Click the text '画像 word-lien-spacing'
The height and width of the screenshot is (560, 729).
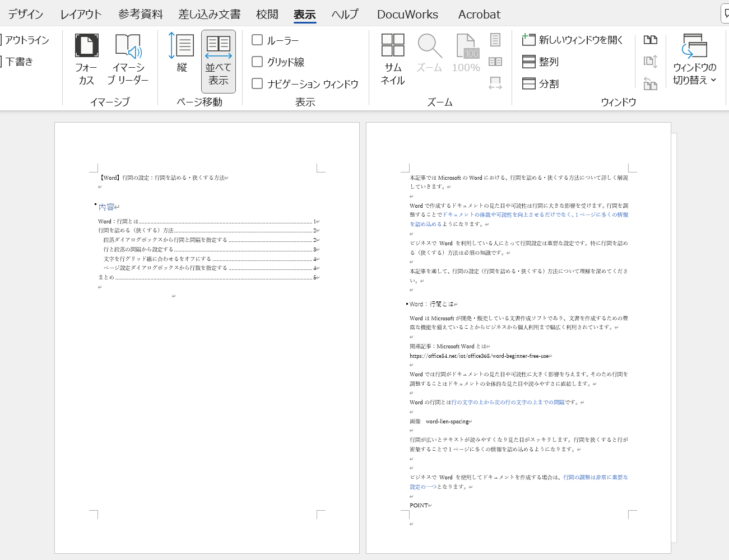(x=439, y=421)
